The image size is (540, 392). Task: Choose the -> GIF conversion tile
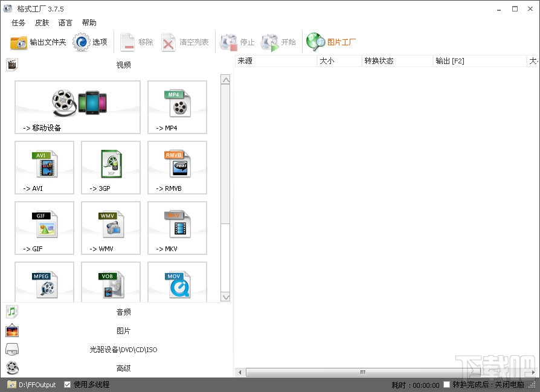click(45, 228)
